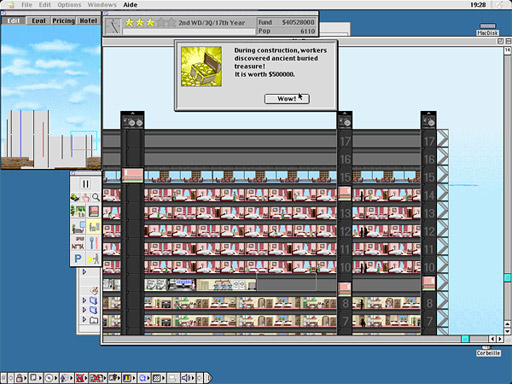Open the Windows menu
Image resolution: width=512 pixels, height=384 pixels.
[x=102, y=5]
